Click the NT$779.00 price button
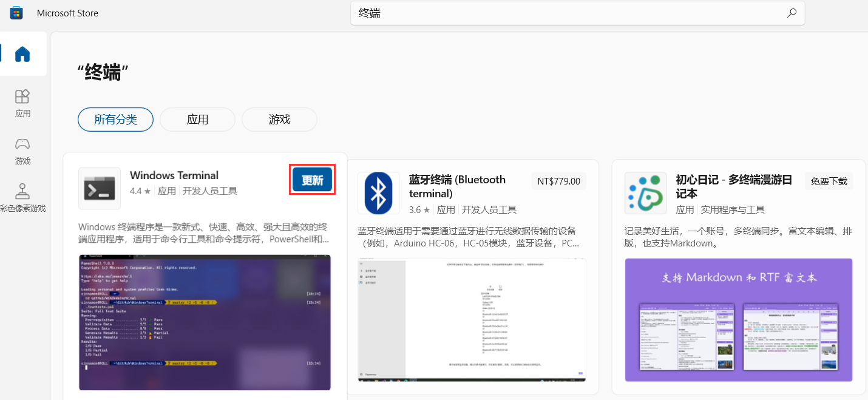The height and width of the screenshot is (400, 868). (558, 181)
